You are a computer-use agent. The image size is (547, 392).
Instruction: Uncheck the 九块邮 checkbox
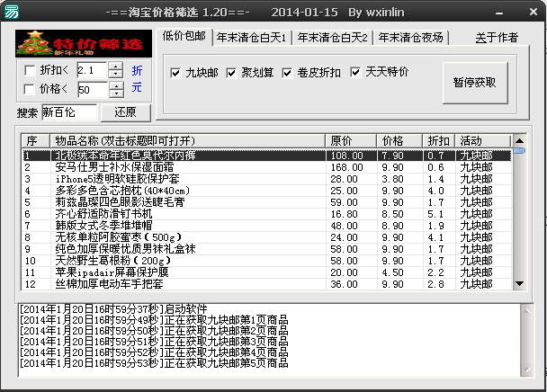[175, 73]
